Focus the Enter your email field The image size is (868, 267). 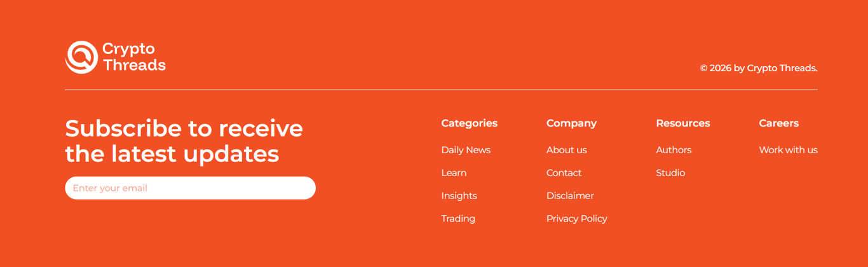click(x=190, y=188)
